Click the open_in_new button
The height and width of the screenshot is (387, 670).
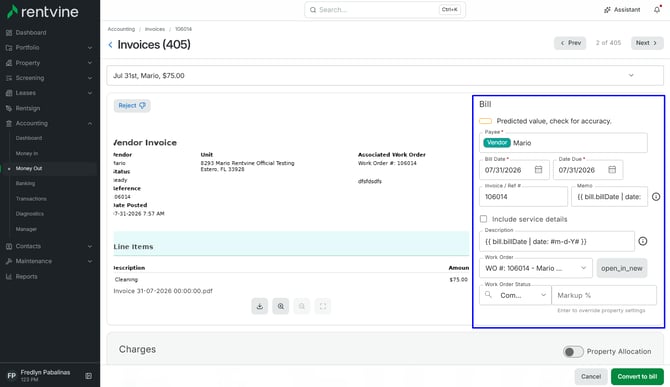pyautogui.click(x=622, y=268)
